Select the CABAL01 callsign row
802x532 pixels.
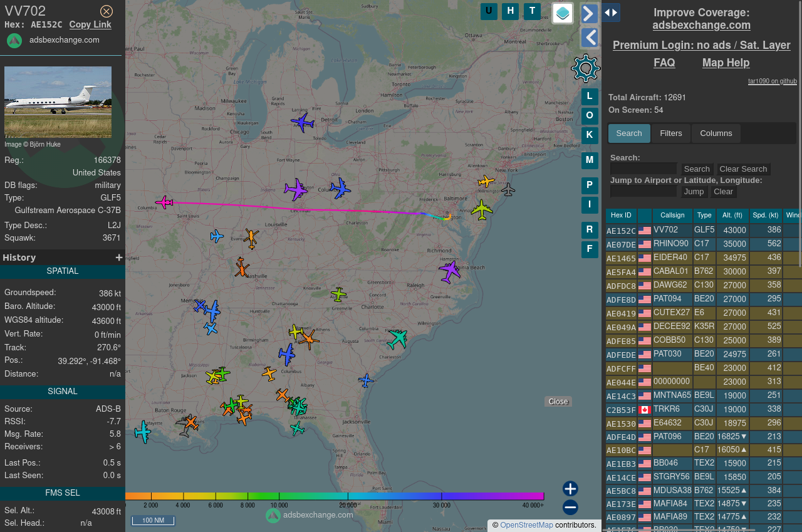tap(704, 271)
